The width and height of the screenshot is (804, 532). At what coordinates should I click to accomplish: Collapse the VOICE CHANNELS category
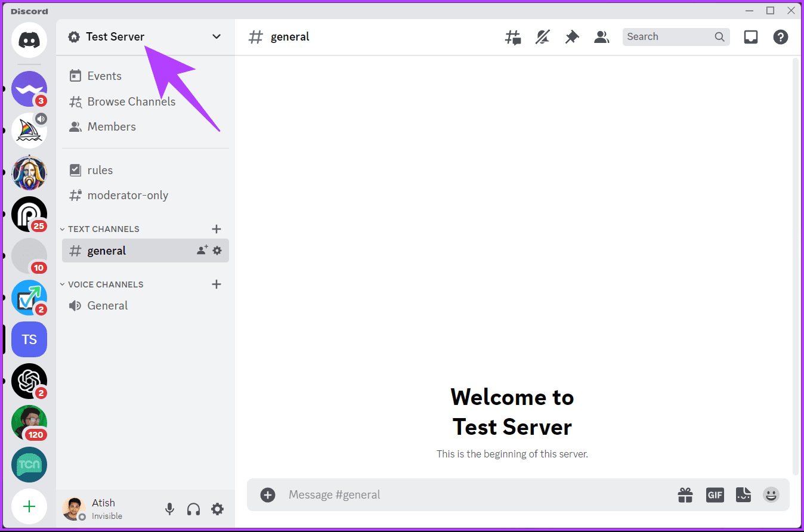coord(62,284)
